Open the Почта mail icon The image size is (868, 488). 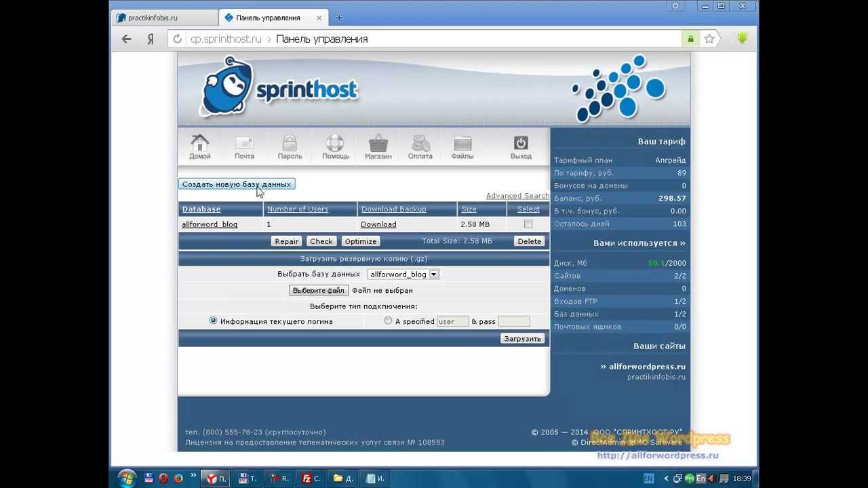click(244, 146)
